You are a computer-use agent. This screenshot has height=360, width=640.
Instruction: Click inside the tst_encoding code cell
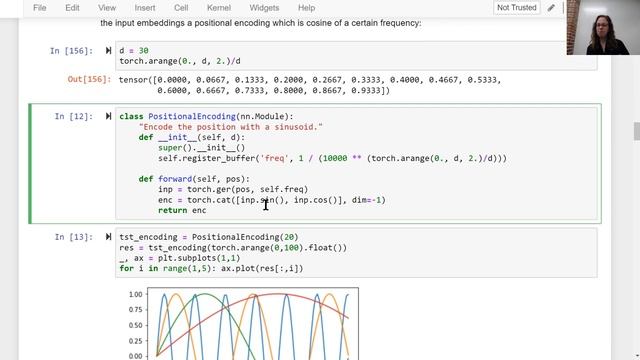(x=356, y=253)
